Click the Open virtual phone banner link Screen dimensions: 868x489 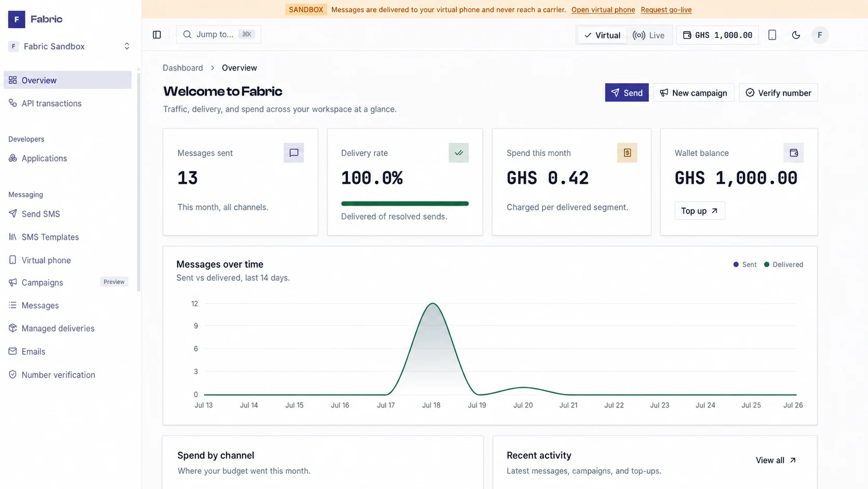tap(603, 10)
